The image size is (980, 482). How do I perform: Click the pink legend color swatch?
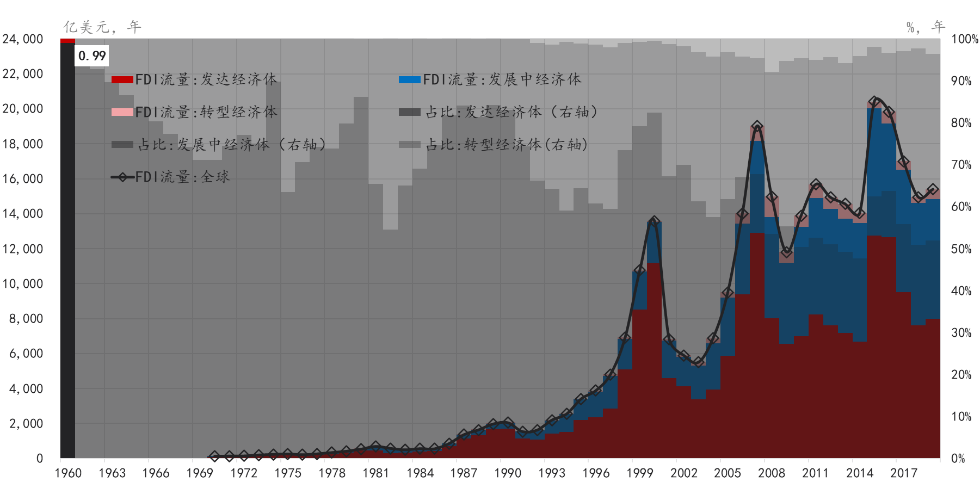point(122,112)
